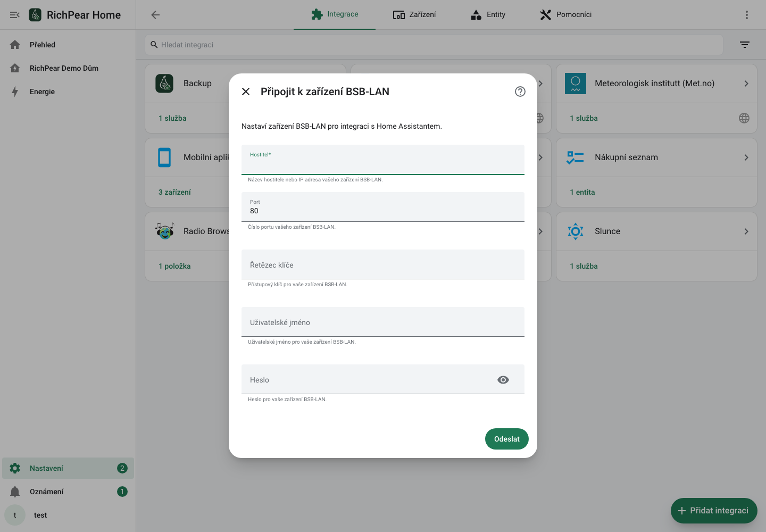Screen dimensions: 766x532
Task: Click the Přidat integraci button
Action: click(714, 511)
